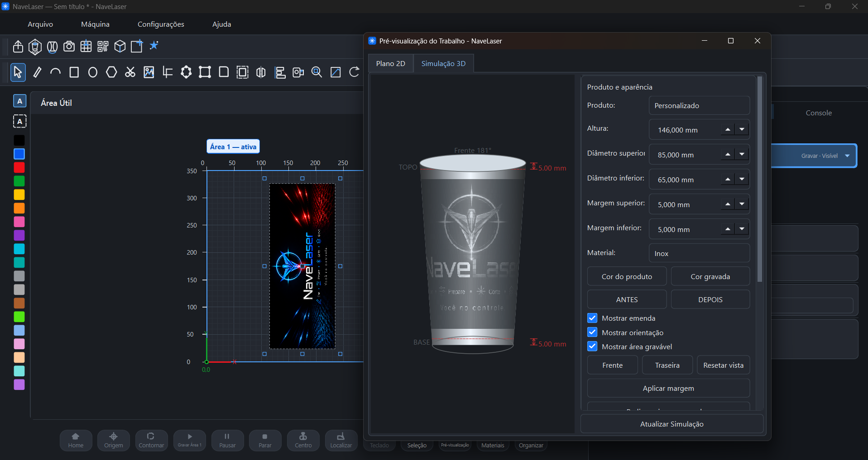Viewport: 868px width, 460px height.
Task: Disable Mostrar área gravável checkbox
Action: coord(592,346)
